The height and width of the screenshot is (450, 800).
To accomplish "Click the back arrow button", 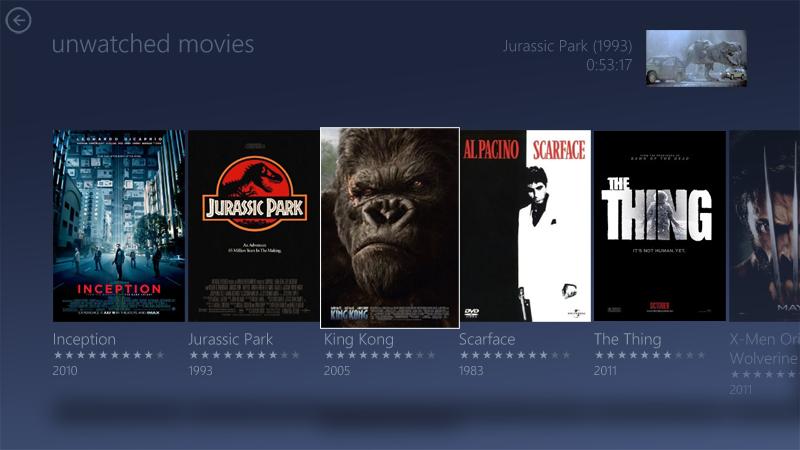I will [18, 20].
